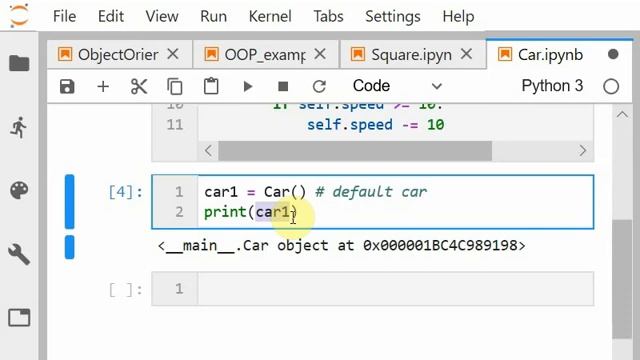Close the ObjectOrier tab
The width and height of the screenshot is (640, 360).
pos(173,54)
